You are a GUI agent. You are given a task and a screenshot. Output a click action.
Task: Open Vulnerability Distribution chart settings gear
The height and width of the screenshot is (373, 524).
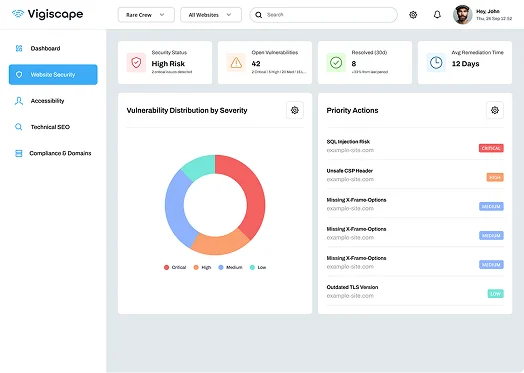click(295, 110)
